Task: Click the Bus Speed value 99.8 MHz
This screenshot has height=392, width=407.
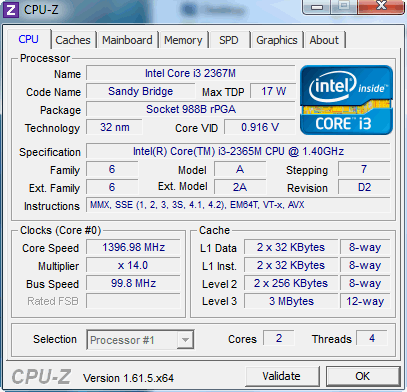Action: (x=133, y=283)
